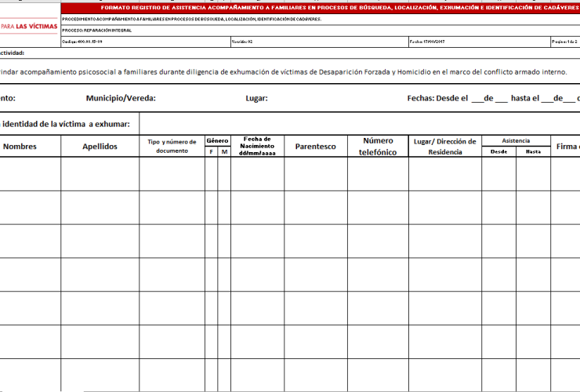Select the red 'FORMATO REGISTRO DE ASISTENCIA' title banner
The width and height of the screenshot is (580, 392).
pyautogui.click(x=321, y=8)
